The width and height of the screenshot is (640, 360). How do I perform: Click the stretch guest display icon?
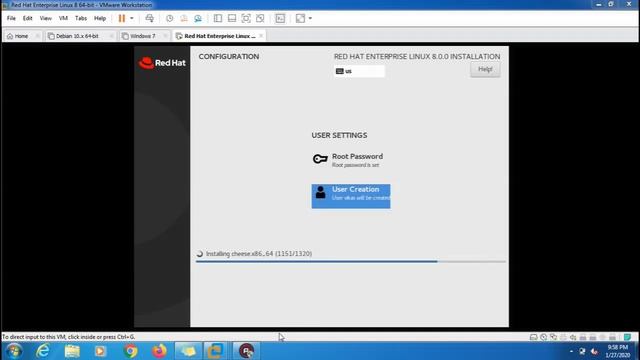pos(300,18)
